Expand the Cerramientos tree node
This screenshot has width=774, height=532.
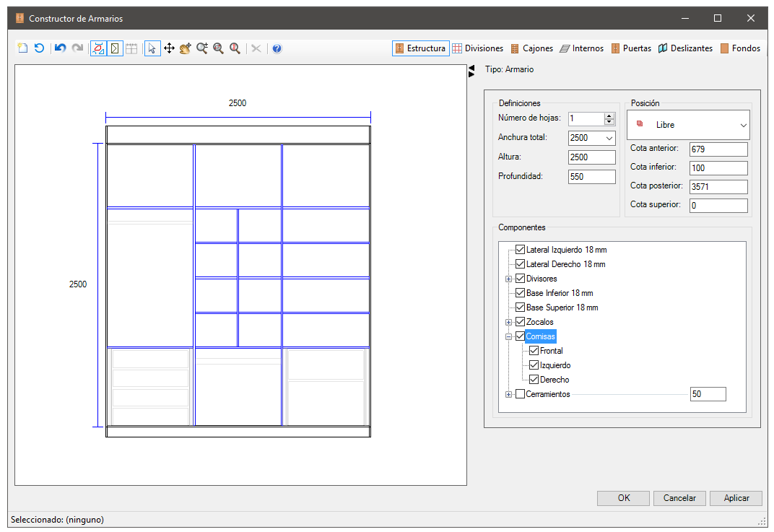tap(508, 394)
